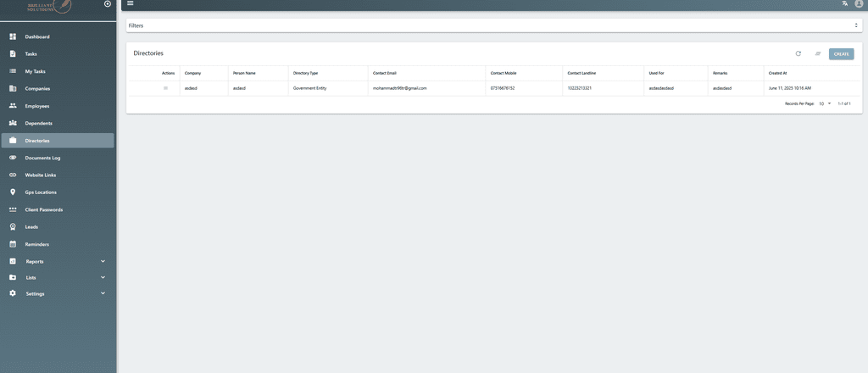Viewport: 868px width, 373px height.
Task: Click the Reports chart icon
Action: click(13, 261)
